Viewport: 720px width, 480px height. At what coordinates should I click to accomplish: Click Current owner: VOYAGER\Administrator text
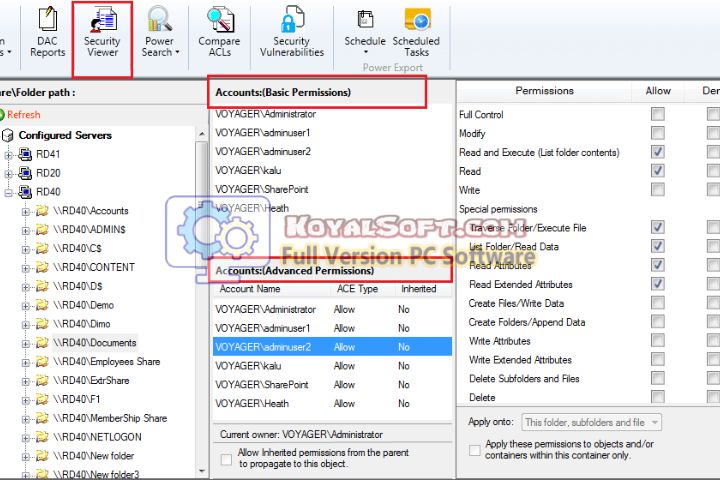click(x=301, y=434)
